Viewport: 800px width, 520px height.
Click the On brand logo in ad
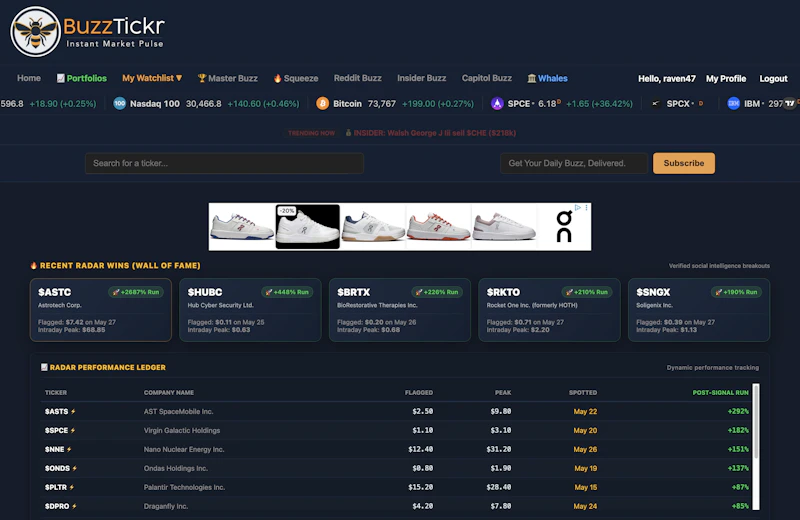[564, 226]
